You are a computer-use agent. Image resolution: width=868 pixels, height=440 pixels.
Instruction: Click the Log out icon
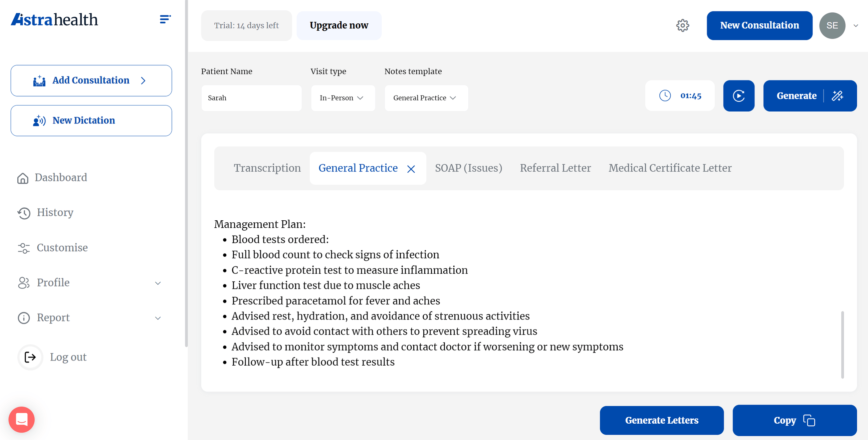(x=30, y=357)
